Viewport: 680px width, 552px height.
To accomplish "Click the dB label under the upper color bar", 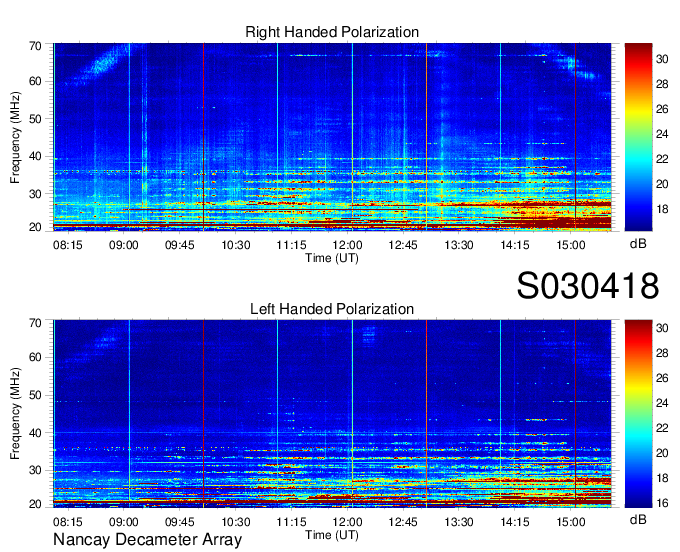I will (638, 244).
